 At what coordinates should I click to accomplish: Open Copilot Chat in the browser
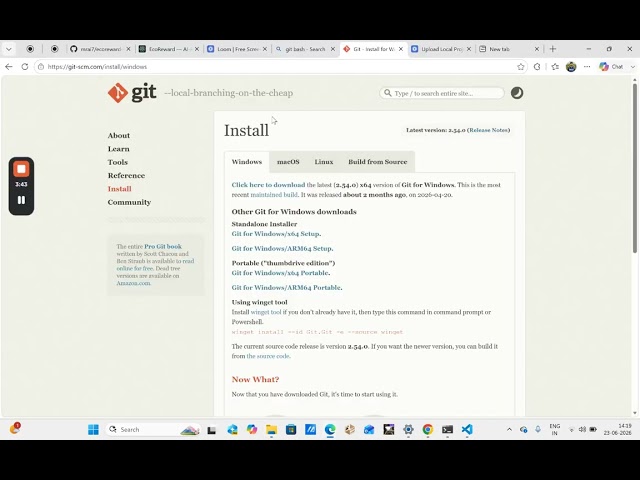pyautogui.click(x=611, y=67)
